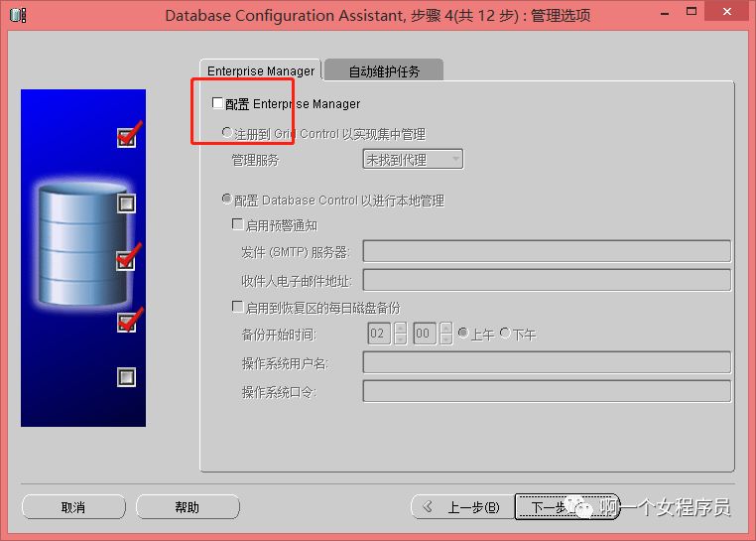756x541 pixels.
Task: Click the 发件 (SMTP) 服务器 input field
Action: (x=547, y=251)
